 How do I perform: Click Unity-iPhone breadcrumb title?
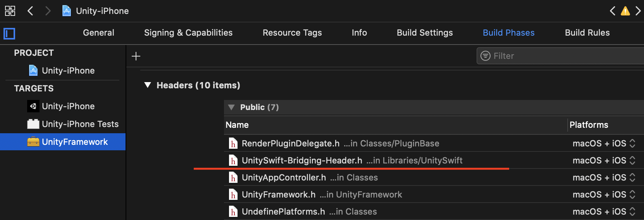pos(102,11)
